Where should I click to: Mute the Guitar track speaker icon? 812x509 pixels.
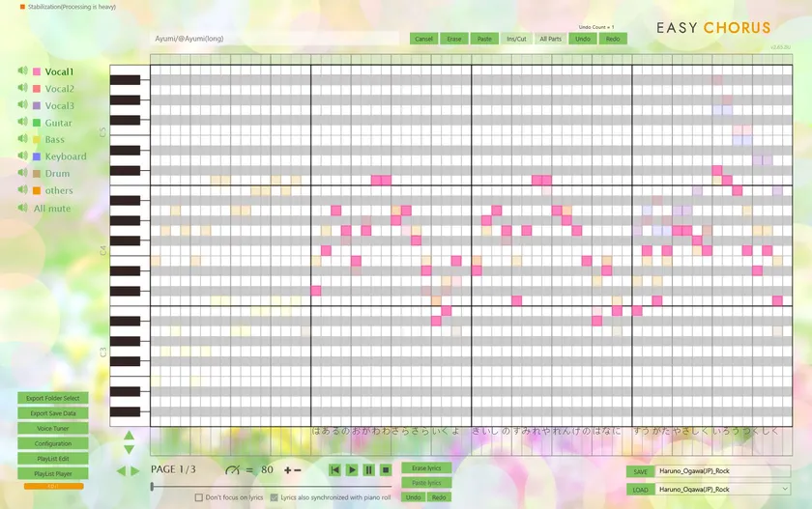(21, 123)
